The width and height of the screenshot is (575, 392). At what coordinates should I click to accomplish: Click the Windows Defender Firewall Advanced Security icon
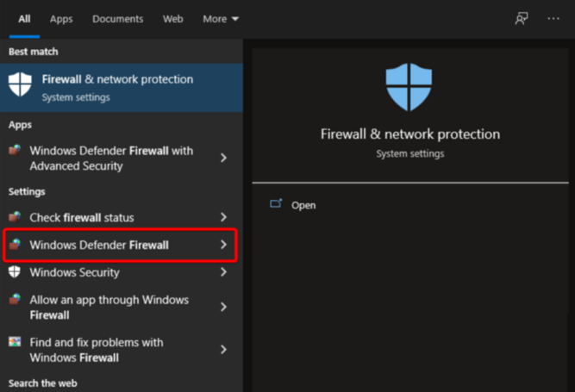coord(15,151)
